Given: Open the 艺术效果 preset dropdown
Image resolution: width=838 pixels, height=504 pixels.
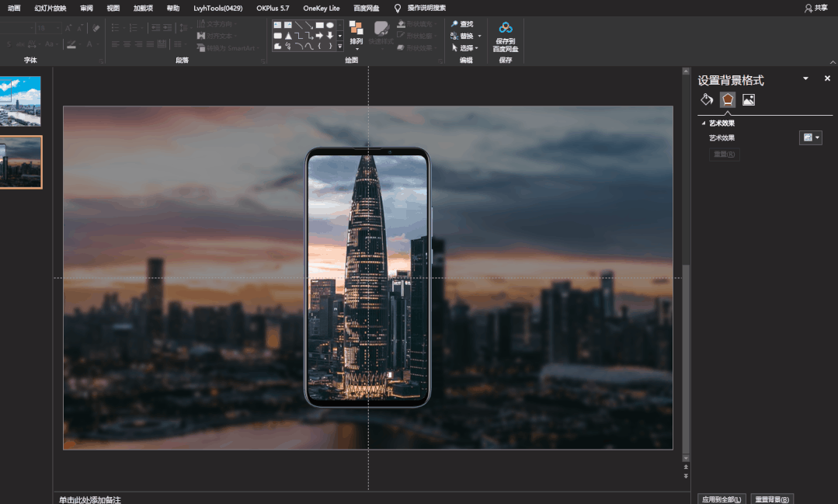Looking at the screenshot, I should 810,138.
